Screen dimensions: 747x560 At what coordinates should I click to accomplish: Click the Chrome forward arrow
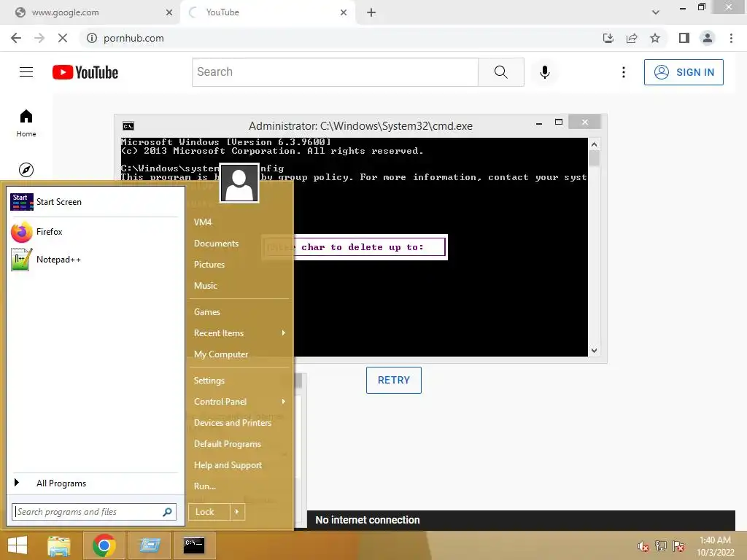39,38
